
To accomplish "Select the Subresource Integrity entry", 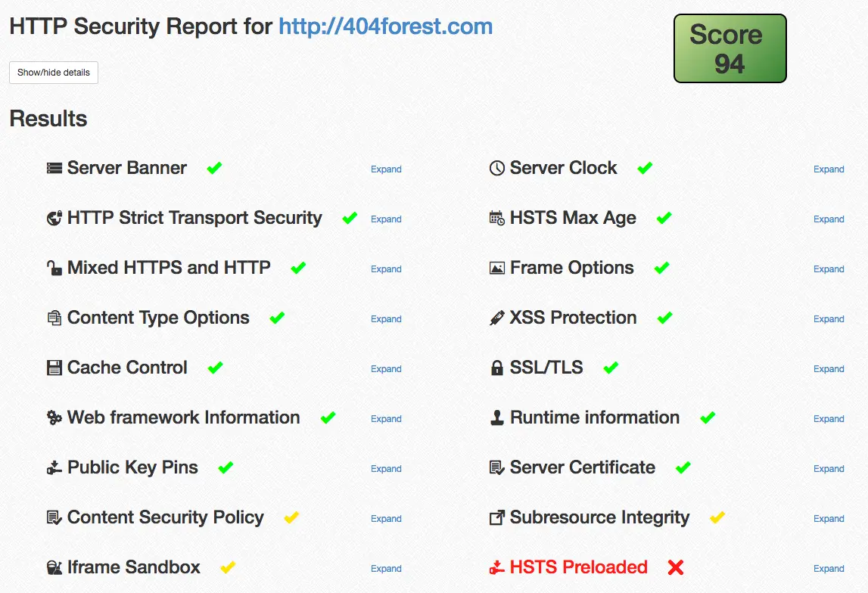I will [599, 517].
